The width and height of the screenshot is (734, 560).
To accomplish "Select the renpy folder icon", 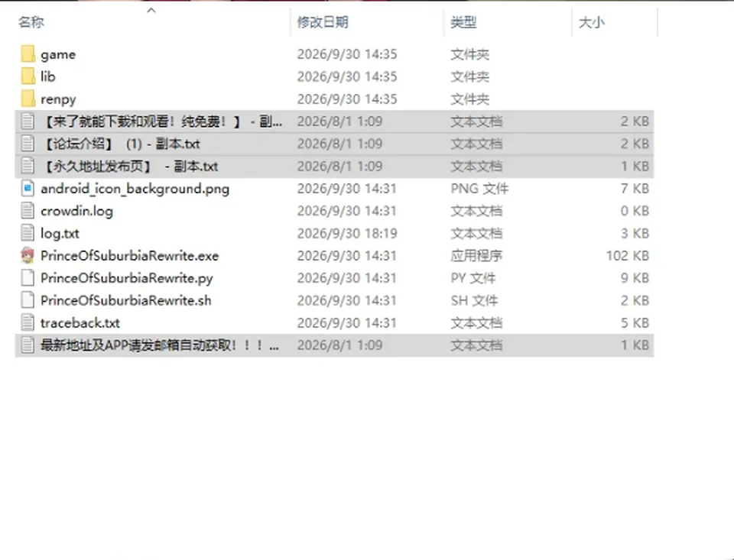I will click(28, 99).
